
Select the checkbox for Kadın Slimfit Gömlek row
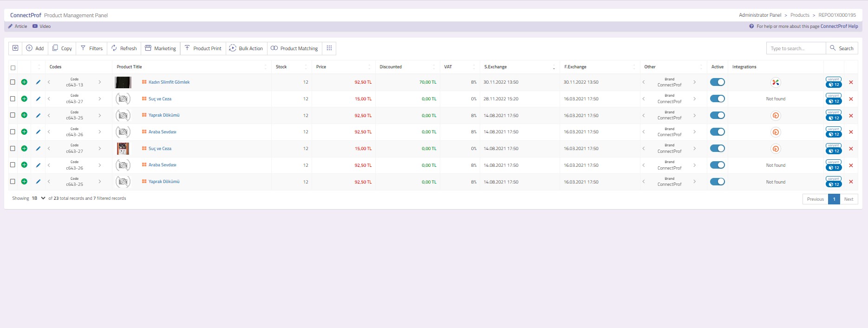(13, 82)
